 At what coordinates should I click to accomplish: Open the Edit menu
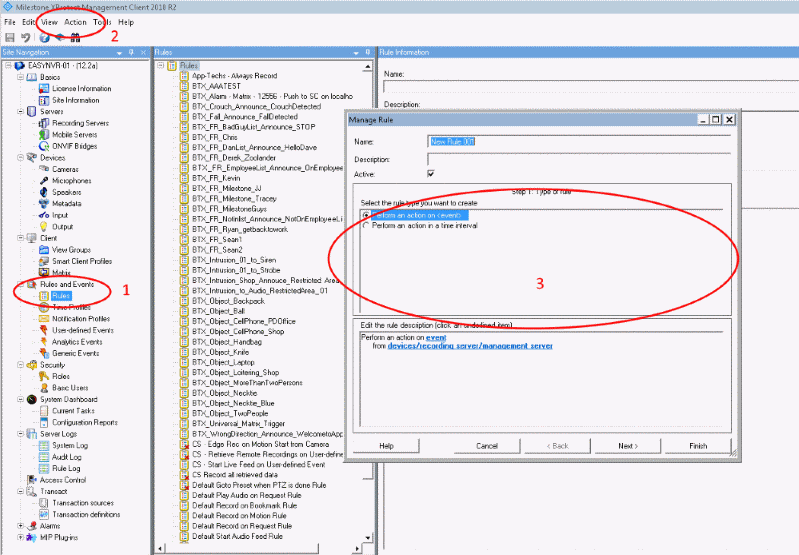[28, 22]
